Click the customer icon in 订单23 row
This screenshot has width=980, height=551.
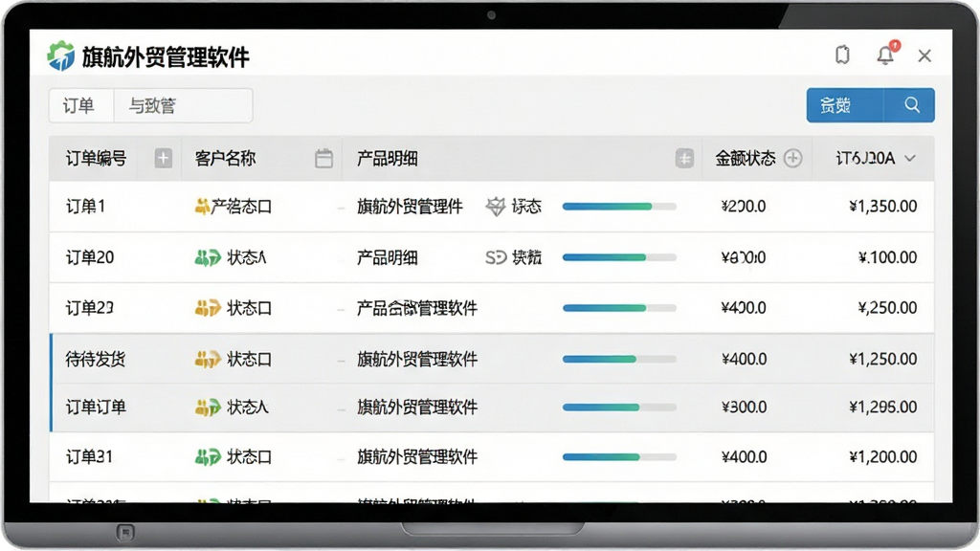pos(208,308)
